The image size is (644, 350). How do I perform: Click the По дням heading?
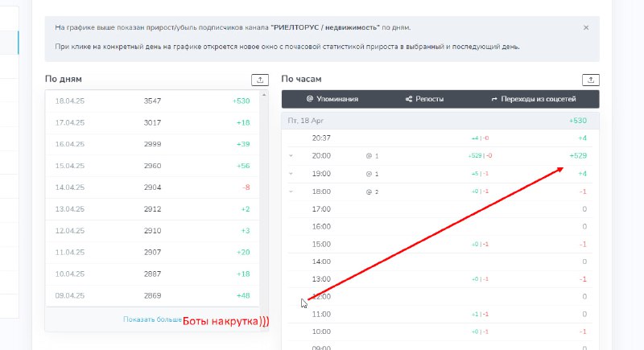coord(64,79)
